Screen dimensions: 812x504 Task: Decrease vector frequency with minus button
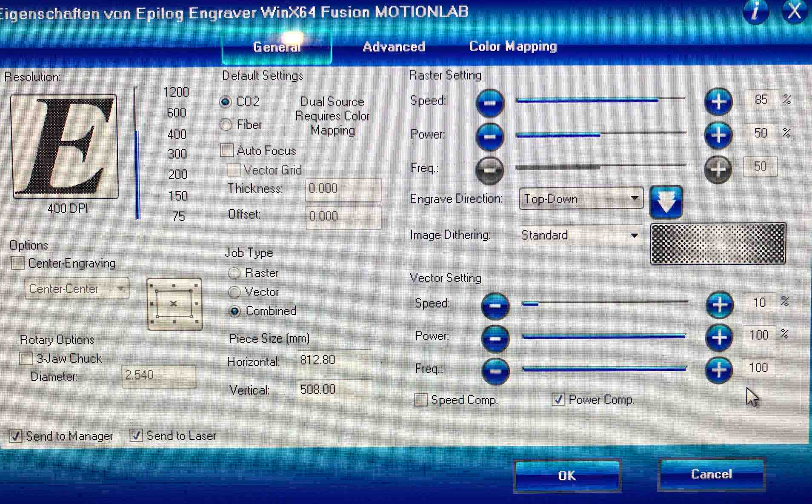pos(495,371)
